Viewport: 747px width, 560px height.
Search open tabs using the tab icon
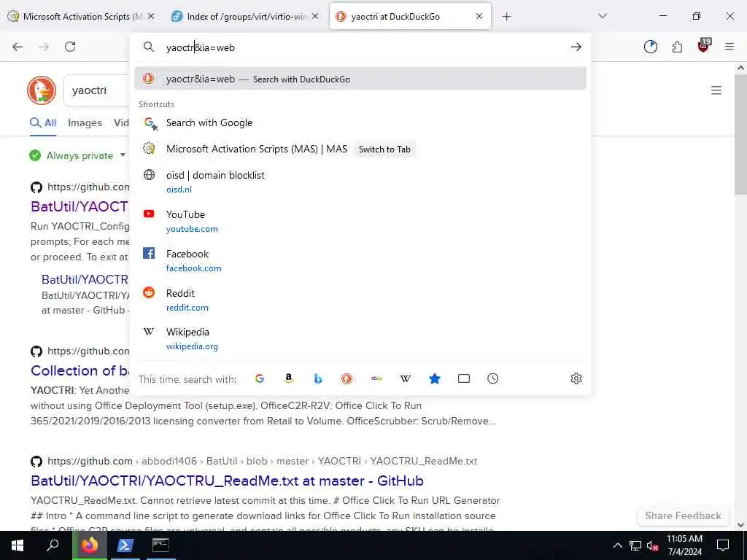click(x=463, y=378)
